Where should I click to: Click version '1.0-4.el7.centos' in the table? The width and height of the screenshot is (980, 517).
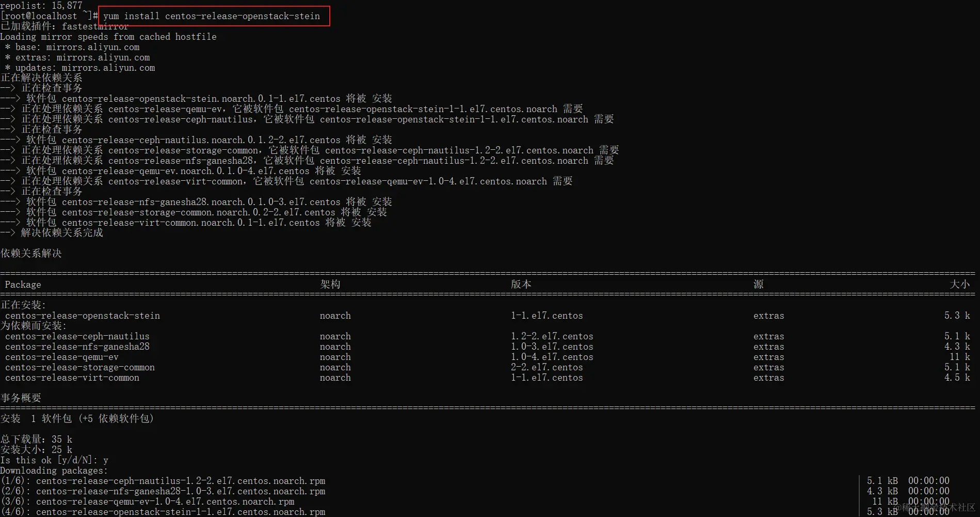coord(552,357)
